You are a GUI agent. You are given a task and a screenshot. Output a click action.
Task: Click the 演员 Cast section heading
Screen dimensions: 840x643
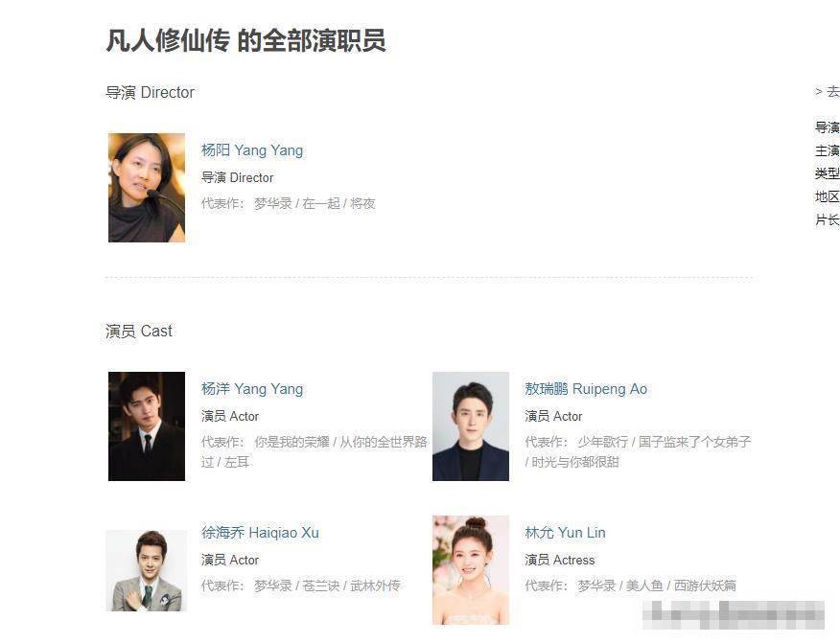[139, 332]
